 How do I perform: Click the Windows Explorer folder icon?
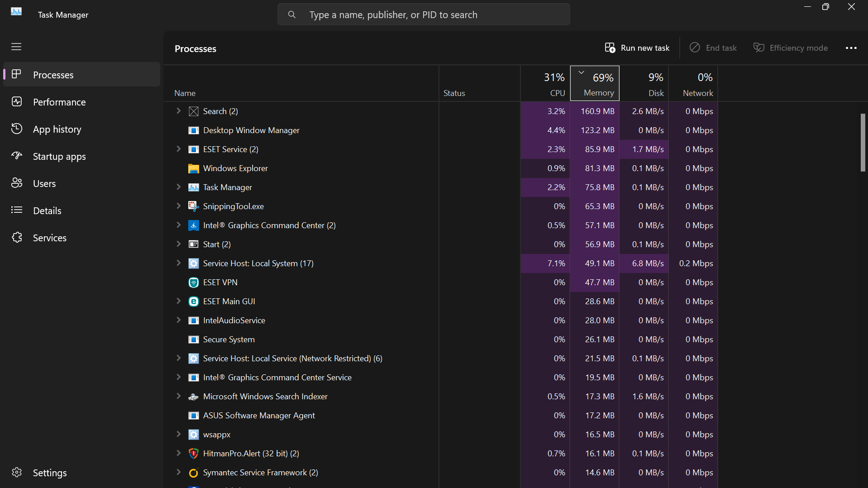(193, 168)
